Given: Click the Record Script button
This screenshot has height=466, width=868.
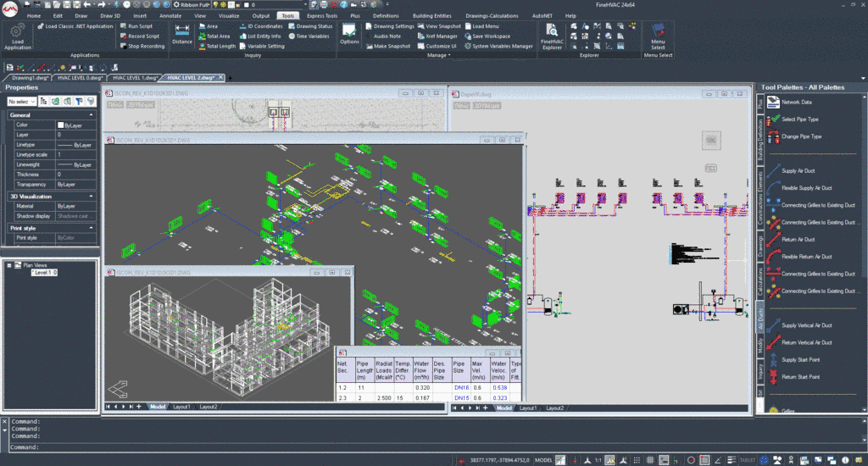Looking at the screenshot, I should coord(142,36).
